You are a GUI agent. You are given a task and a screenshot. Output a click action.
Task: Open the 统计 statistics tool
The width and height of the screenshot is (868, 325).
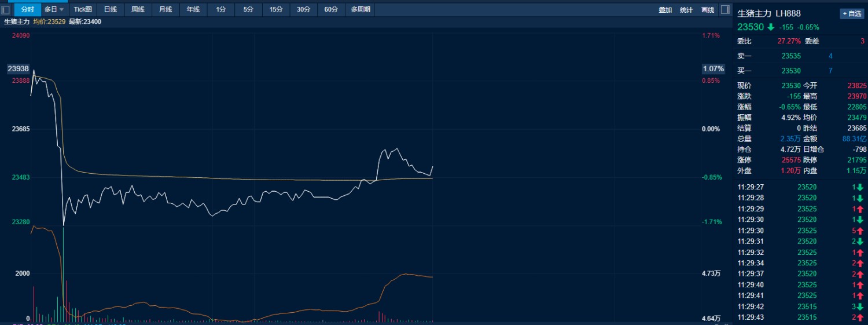[686, 10]
